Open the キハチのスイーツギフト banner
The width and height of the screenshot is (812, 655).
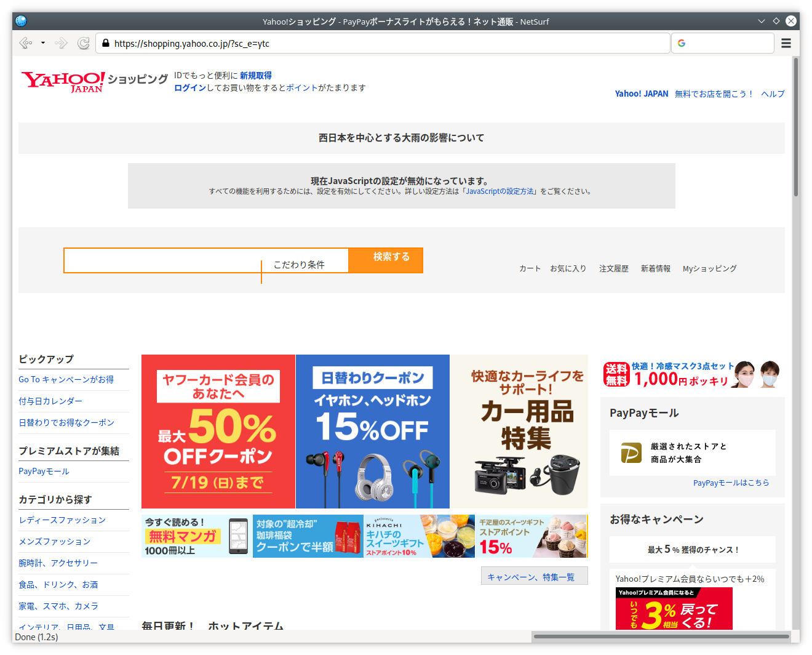click(420, 536)
